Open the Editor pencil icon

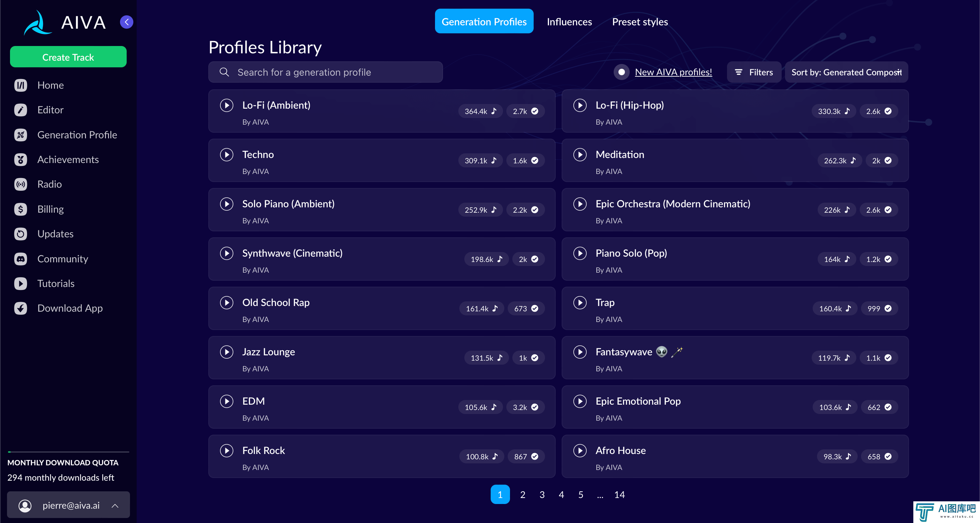coord(21,110)
